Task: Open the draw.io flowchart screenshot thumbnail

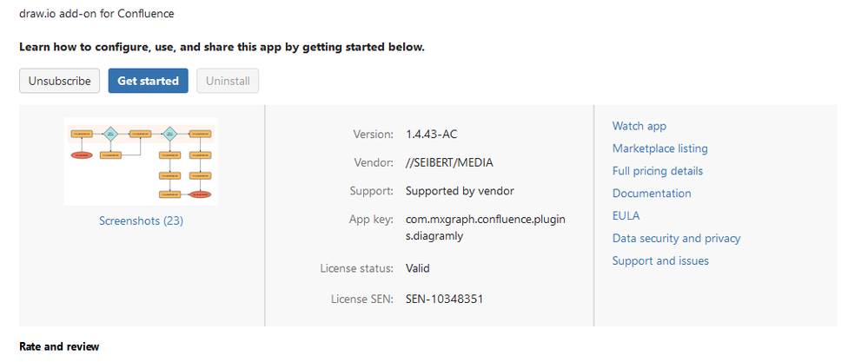Action: click(141, 161)
